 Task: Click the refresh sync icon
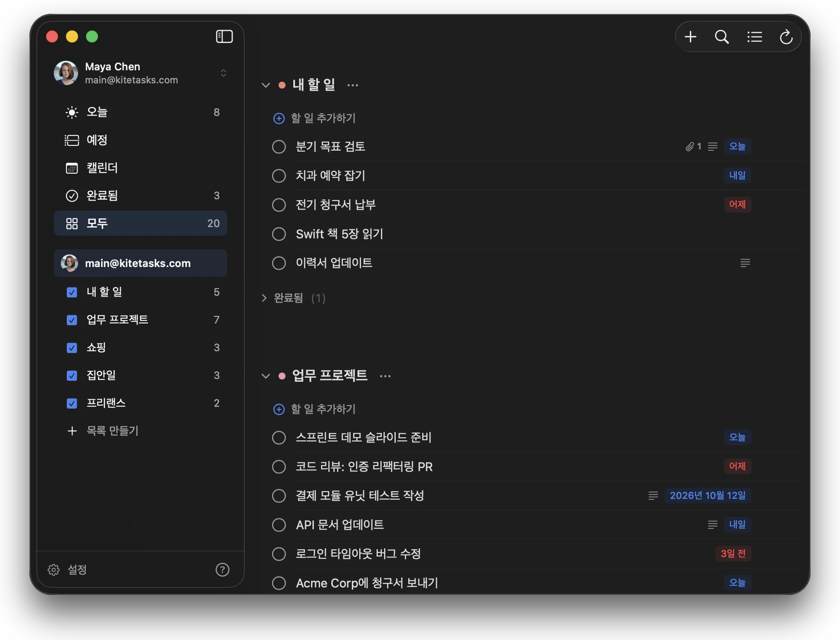786,37
